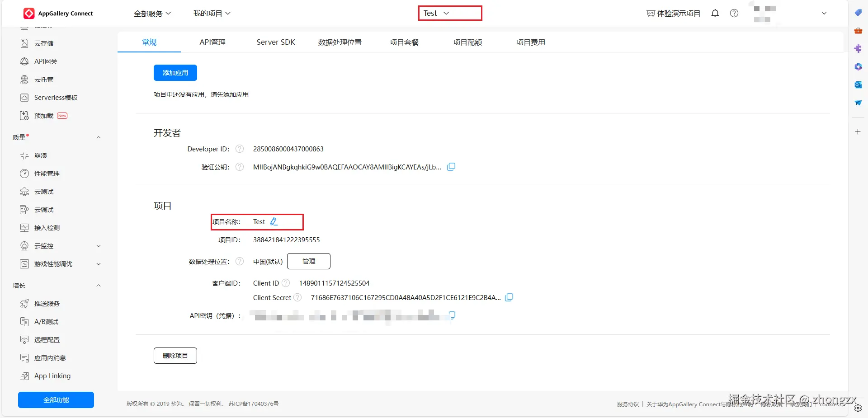Image resolution: width=868 pixels, height=418 pixels.
Task: Copy the 验证公钥 public key
Action: 451,167
